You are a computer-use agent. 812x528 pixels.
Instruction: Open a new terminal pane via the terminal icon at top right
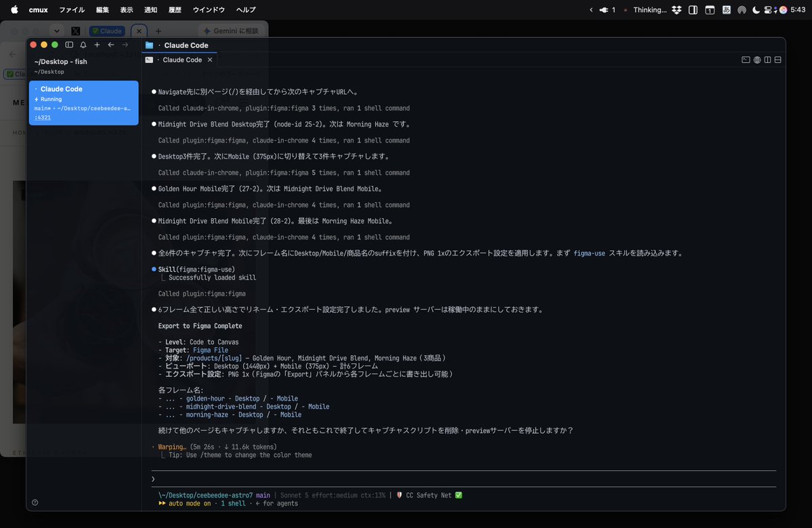click(x=746, y=60)
